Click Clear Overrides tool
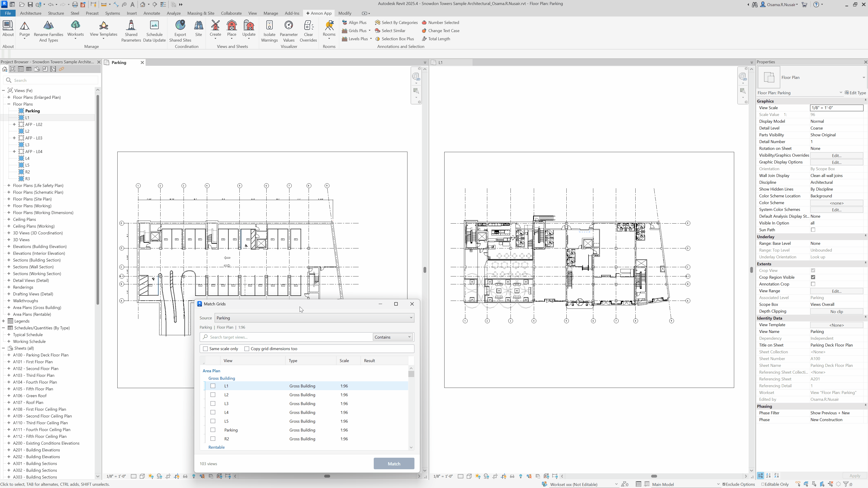This screenshot has width=868, height=488. point(308,31)
